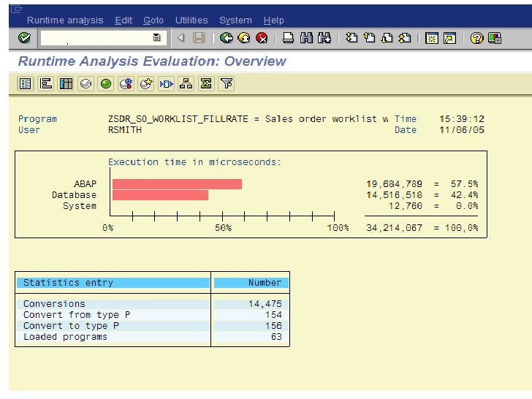Click the program name ZSDR_SO_WORKLIST_FILLRATE
532x399 pixels.
point(178,118)
